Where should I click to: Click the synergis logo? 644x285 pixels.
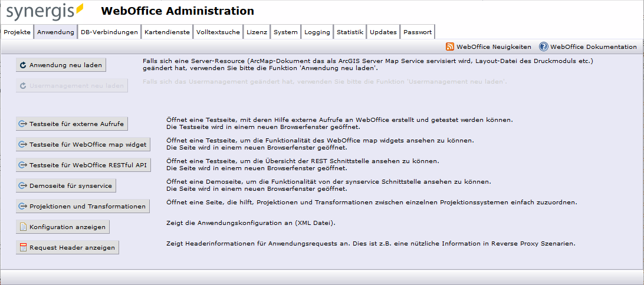tap(44, 11)
